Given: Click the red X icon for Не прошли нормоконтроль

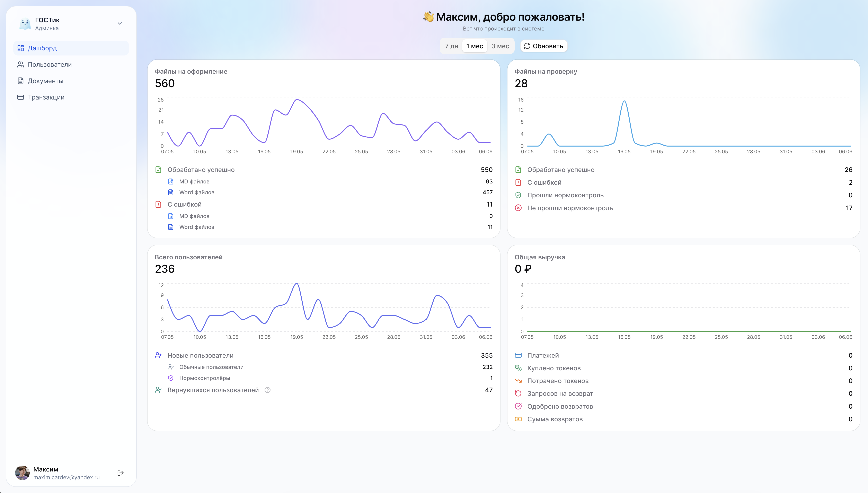Looking at the screenshot, I should click(x=518, y=208).
